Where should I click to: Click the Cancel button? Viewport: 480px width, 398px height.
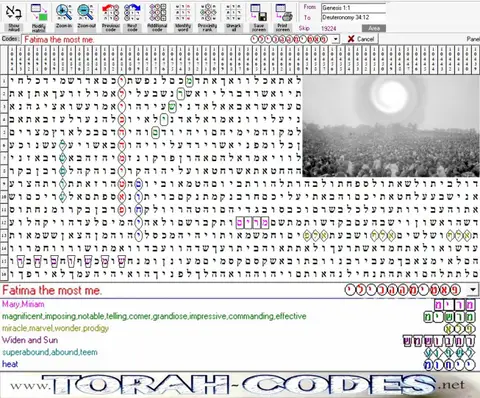click(x=362, y=39)
